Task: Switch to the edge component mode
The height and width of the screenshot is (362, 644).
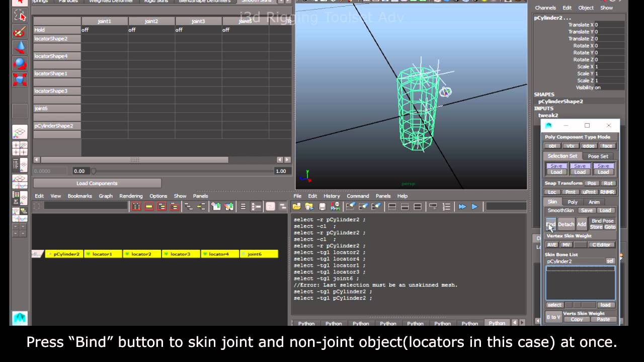Action: 589,146
